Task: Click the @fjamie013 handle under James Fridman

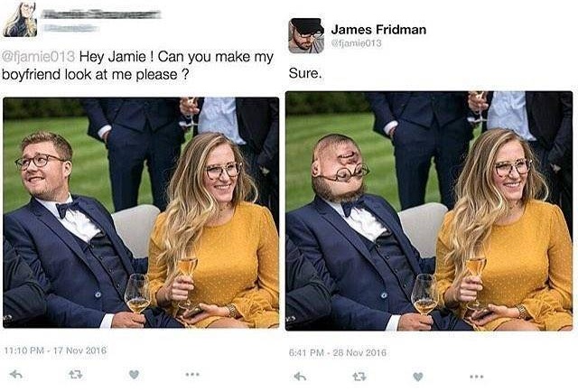Action: click(x=356, y=43)
